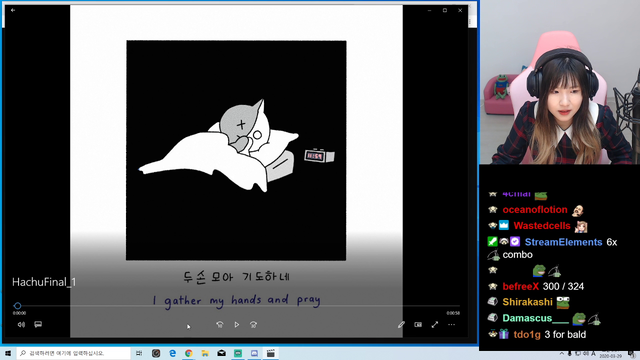This screenshot has width=640, height=360.
Task: Open Google Chrome from the taskbar
Action: tap(189, 353)
